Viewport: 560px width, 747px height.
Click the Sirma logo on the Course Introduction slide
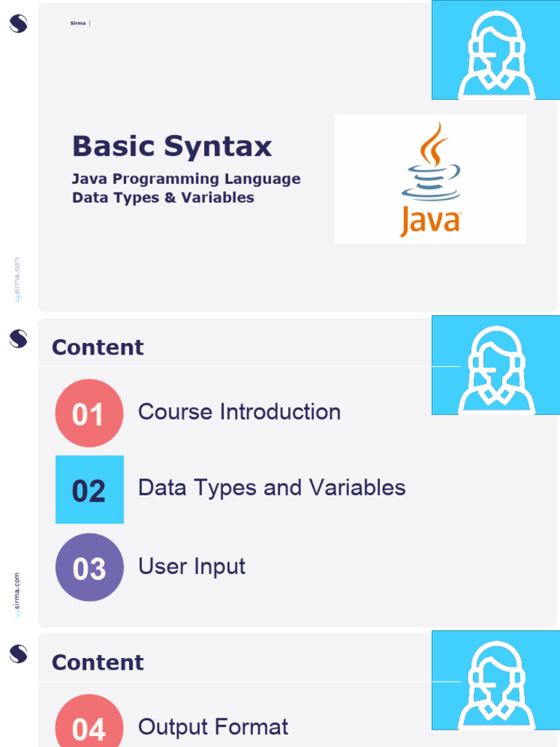(x=18, y=338)
